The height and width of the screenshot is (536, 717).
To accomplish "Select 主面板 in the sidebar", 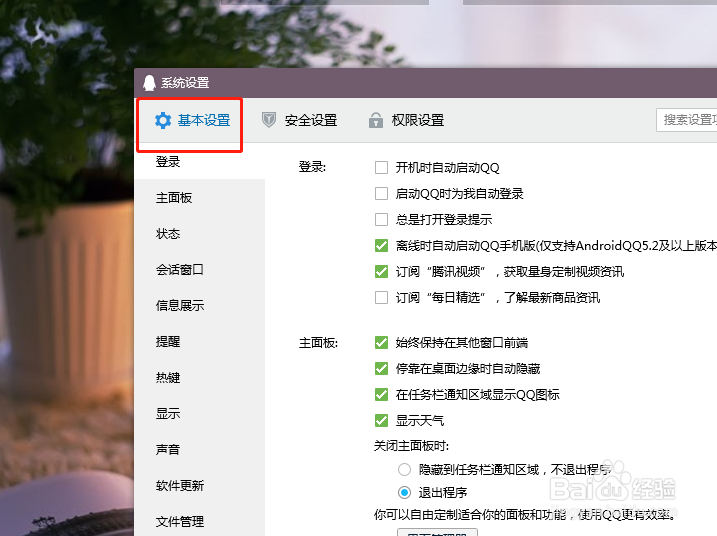I will [174, 198].
